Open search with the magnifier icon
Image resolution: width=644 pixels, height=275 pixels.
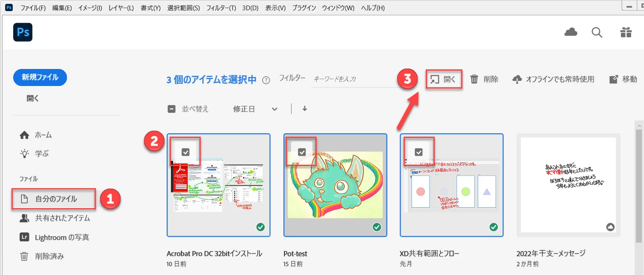[597, 32]
